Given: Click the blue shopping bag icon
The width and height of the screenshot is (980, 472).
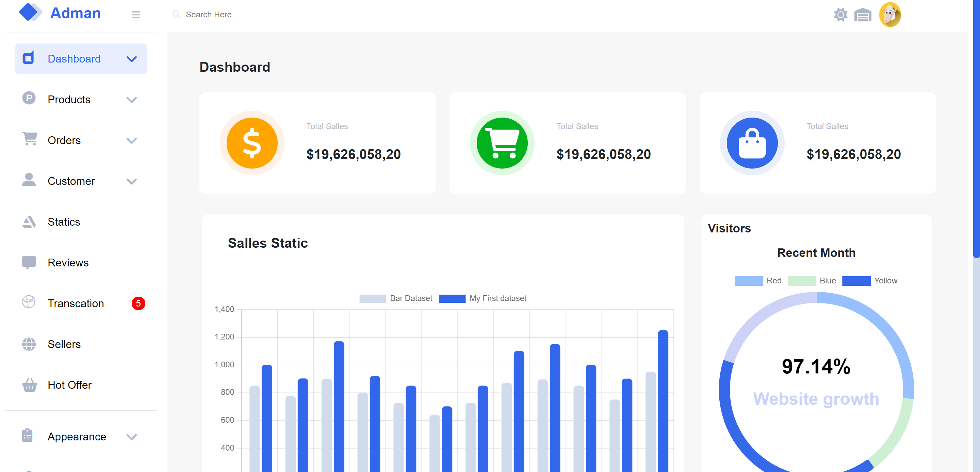Looking at the screenshot, I should pyautogui.click(x=752, y=143).
